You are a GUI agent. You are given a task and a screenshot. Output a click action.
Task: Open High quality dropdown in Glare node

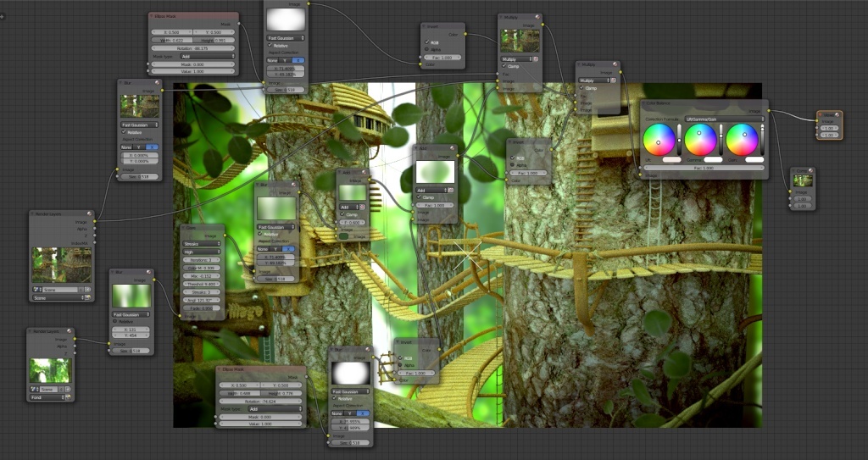(x=202, y=252)
